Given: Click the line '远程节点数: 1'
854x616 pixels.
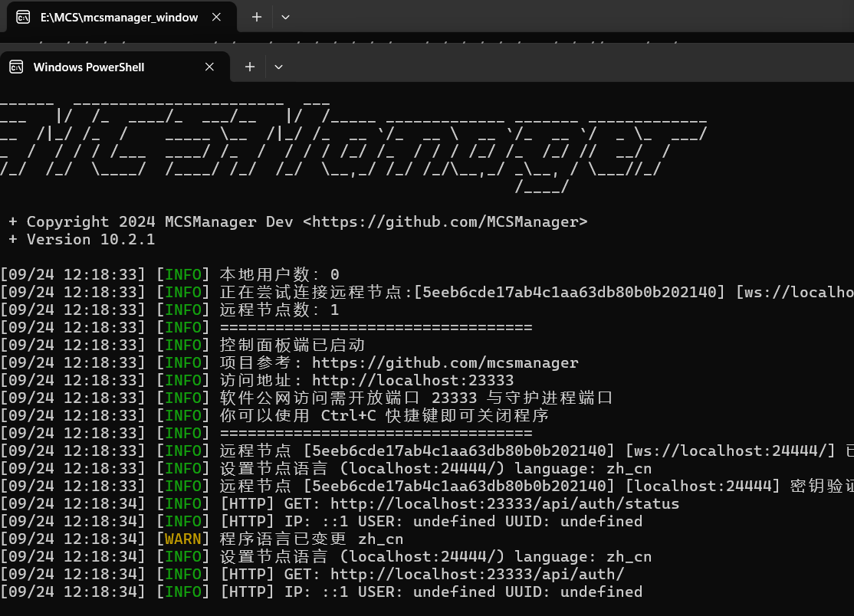Looking at the screenshot, I should click(x=279, y=310).
